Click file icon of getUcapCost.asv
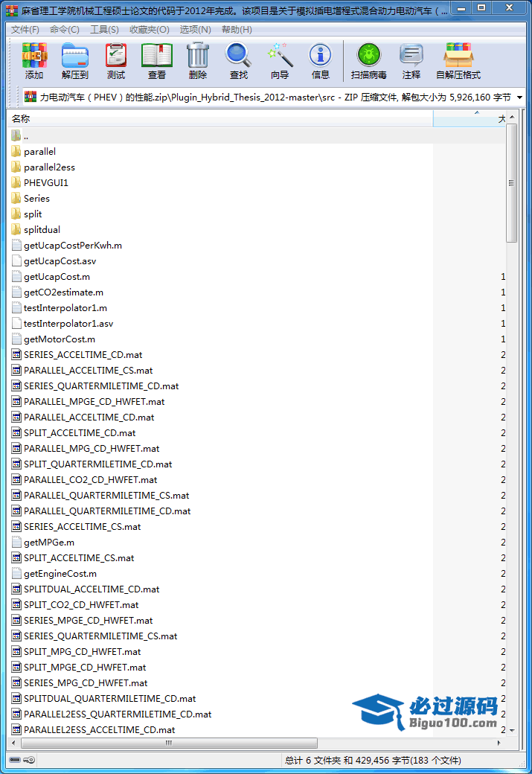 (x=16, y=260)
